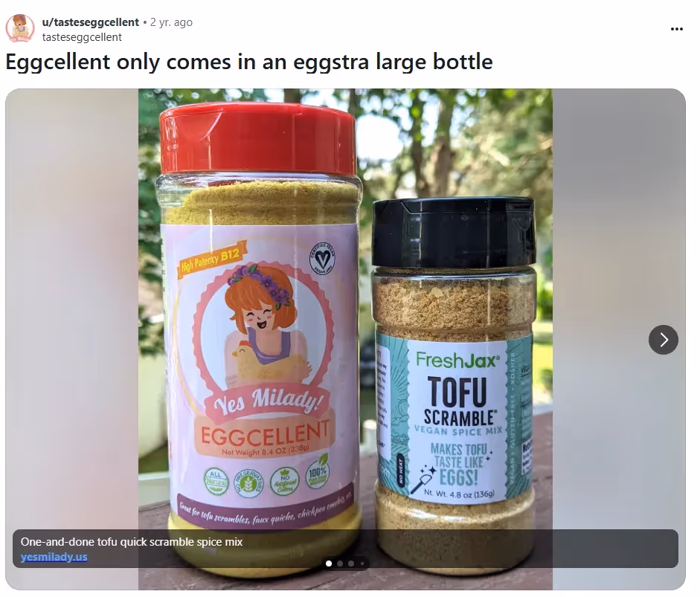Click the "2 yr. ago" timestamp
700x597 pixels.
pyautogui.click(x=171, y=22)
